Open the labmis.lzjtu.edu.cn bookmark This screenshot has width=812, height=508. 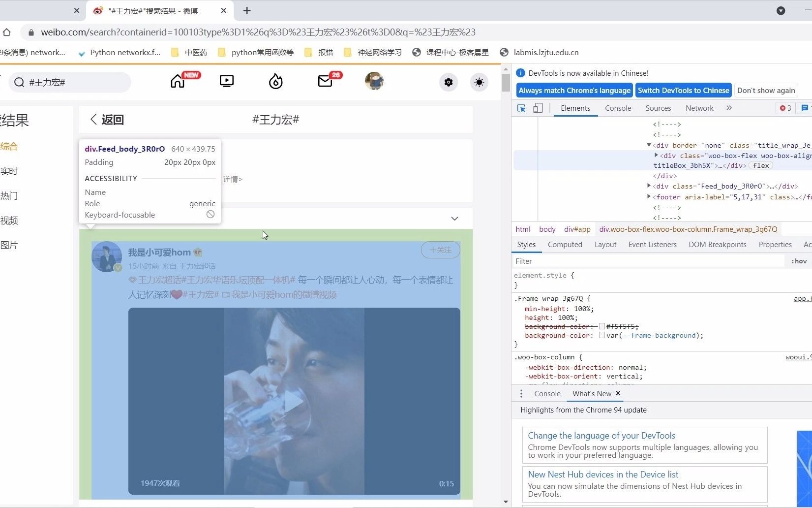point(539,53)
